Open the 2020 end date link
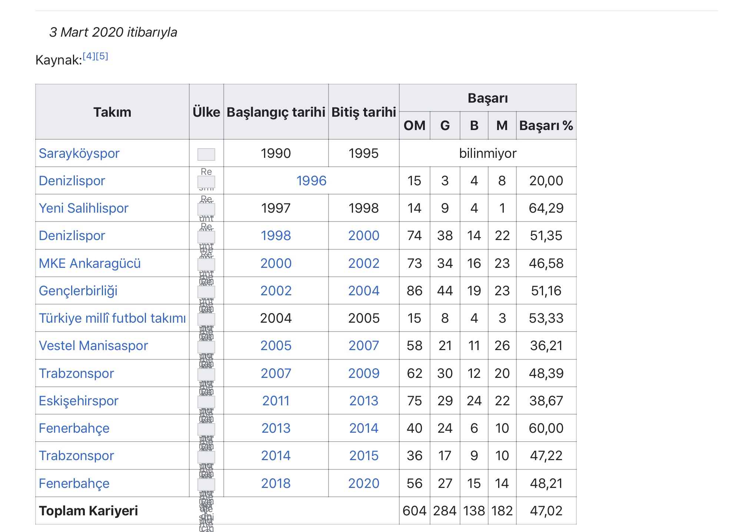Image resolution: width=756 pixels, height=532 pixels. coord(363,483)
